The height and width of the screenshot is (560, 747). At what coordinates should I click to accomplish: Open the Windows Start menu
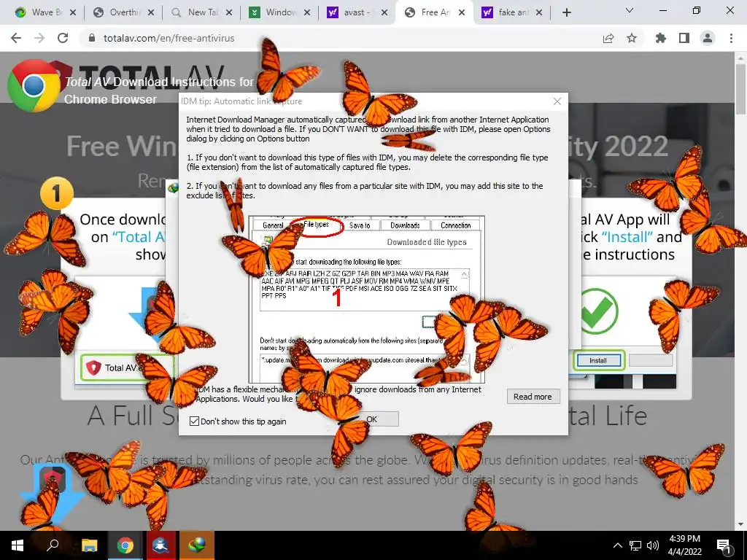(x=18, y=545)
